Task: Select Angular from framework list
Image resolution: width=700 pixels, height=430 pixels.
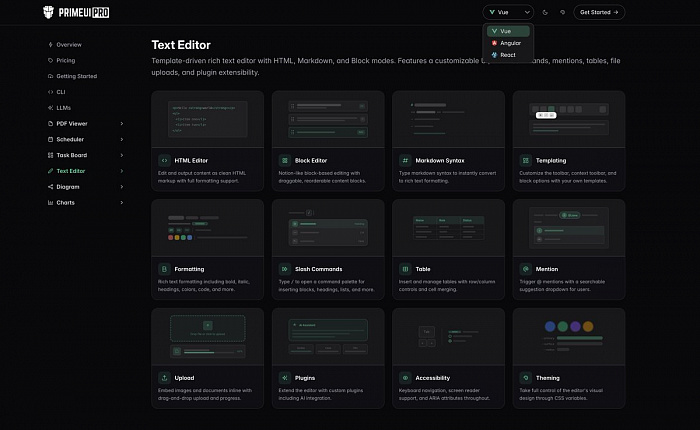Action: [x=508, y=43]
